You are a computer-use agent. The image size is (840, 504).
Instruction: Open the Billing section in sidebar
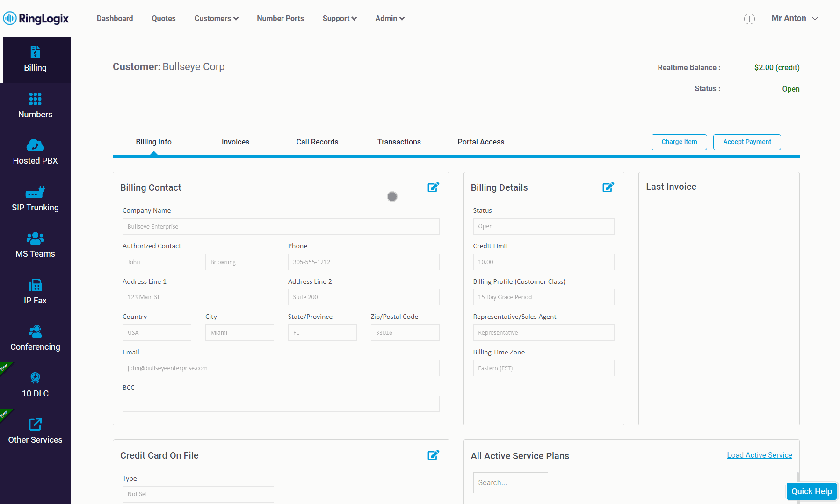[36, 60]
